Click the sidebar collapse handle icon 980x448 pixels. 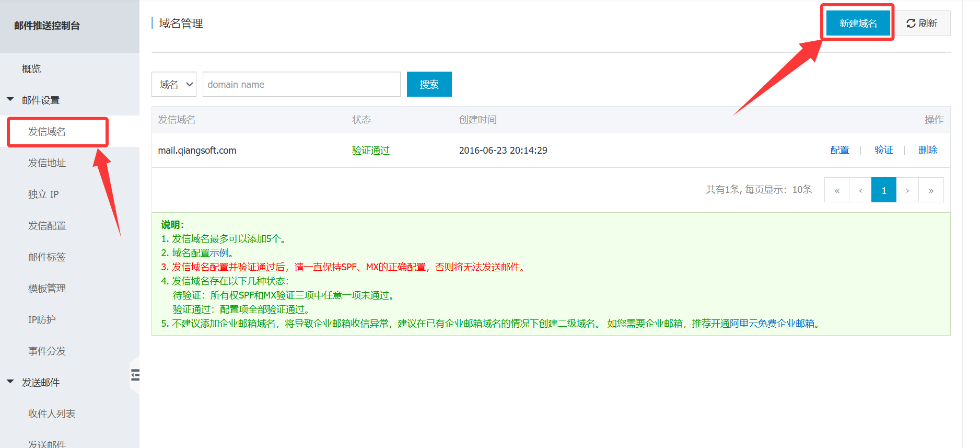click(x=135, y=374)
